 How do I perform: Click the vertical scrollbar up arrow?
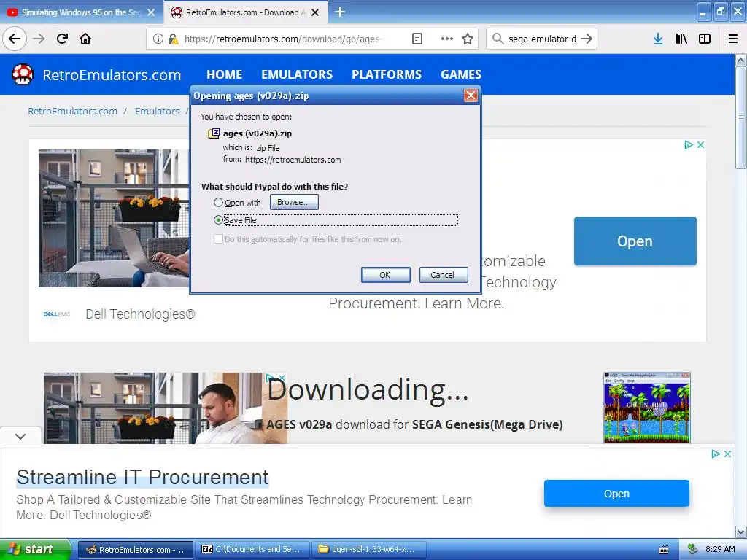point(741,61)
